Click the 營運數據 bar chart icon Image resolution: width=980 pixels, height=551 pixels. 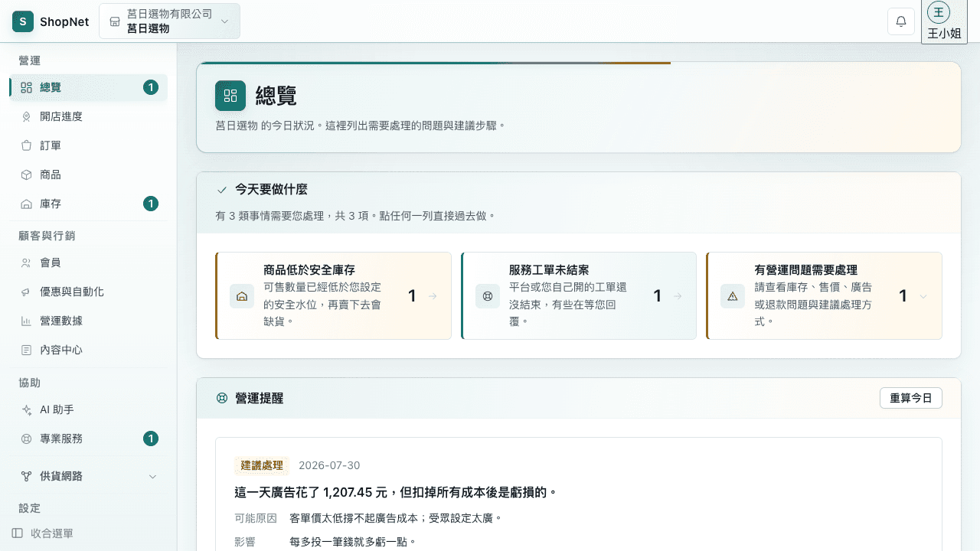coord(26,321)
